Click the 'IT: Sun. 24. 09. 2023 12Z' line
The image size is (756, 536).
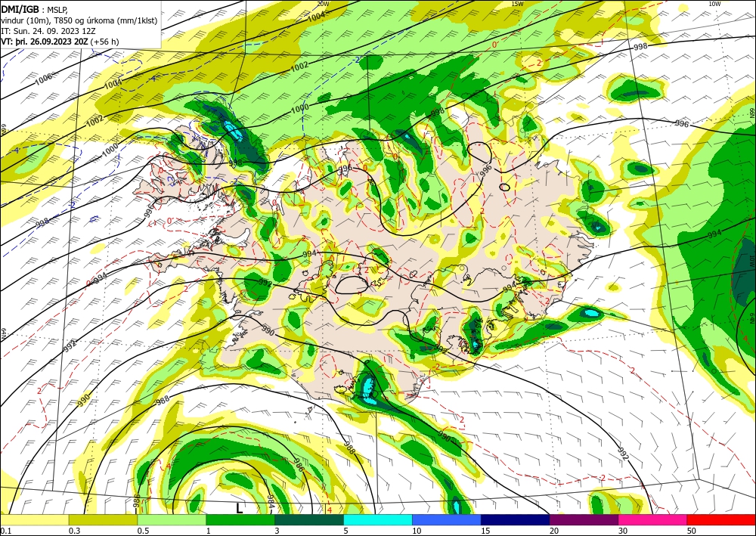click(x=48, y=31)
